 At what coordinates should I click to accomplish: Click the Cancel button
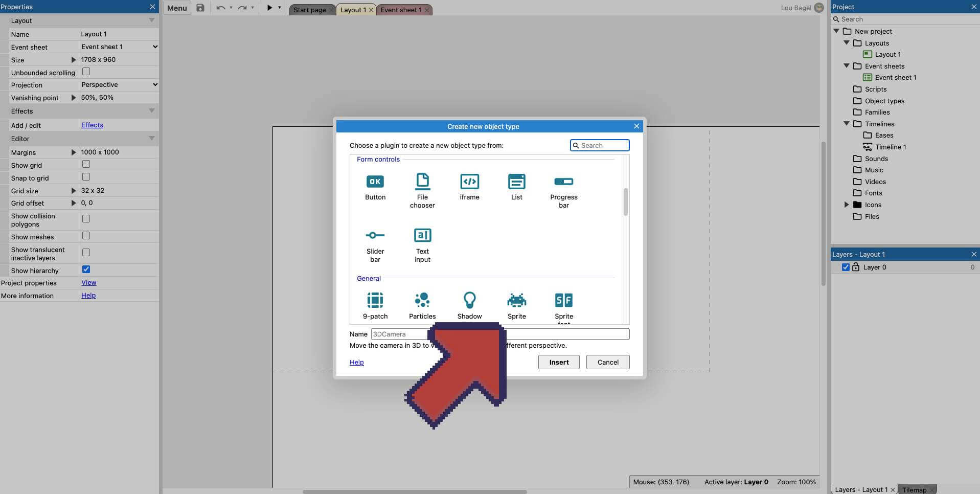608,362
